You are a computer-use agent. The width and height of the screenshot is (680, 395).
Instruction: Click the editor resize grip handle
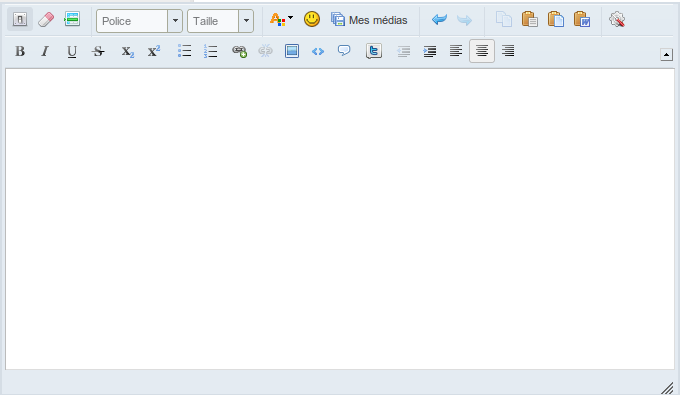click(667, 388)
